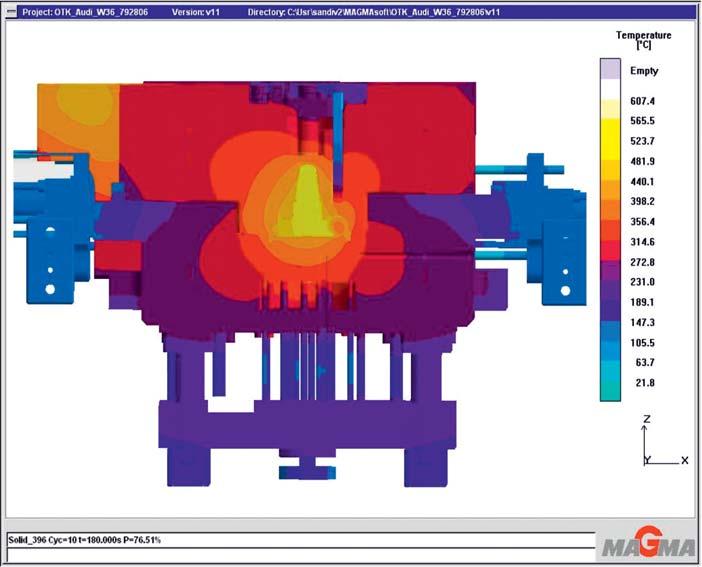Screen dimensions: 702x567
Task: Click the X axis label
Action: click(x=685, y=460)
